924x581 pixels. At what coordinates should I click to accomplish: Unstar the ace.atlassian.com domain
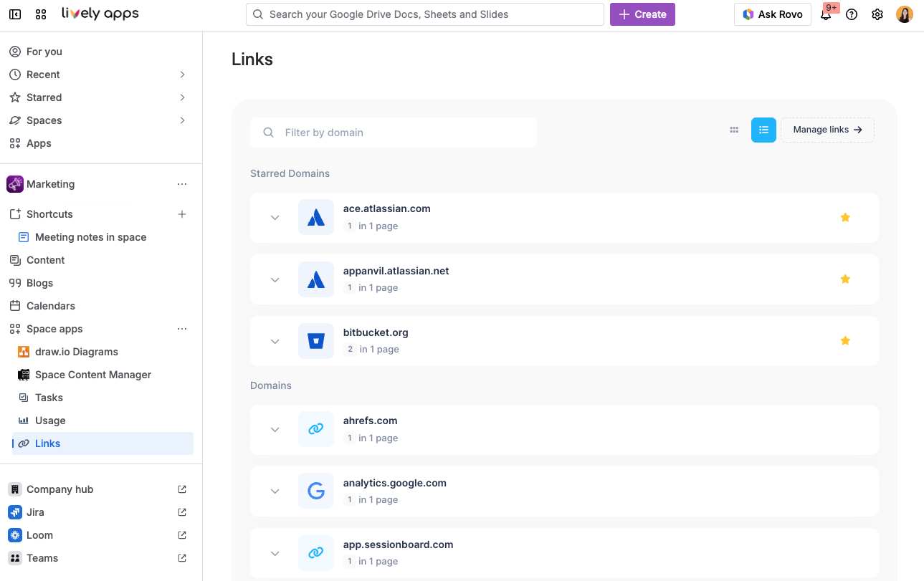click(845, 217)
